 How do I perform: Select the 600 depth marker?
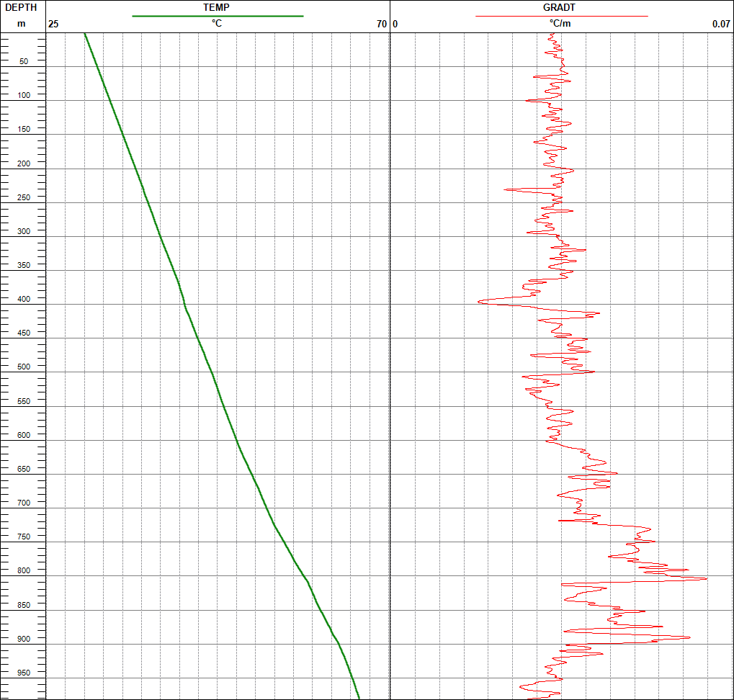[24, 435]
